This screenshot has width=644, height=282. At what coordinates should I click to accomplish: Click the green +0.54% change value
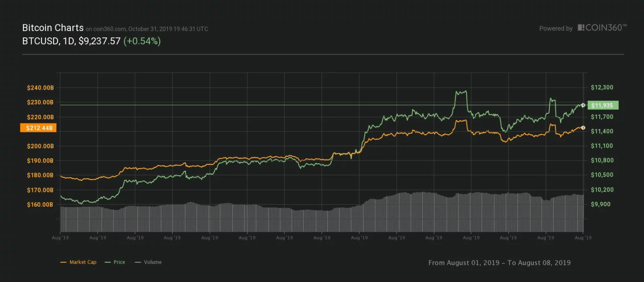click(x=142, y=41)
